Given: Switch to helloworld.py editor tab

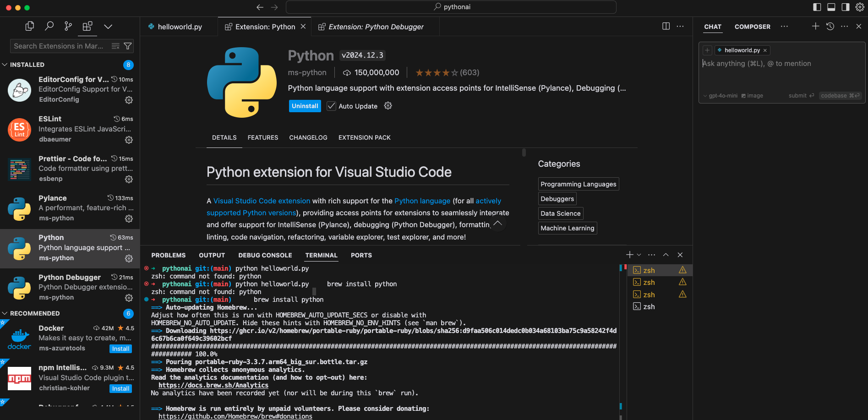Looking at the screenshot, I should (179, 27).
